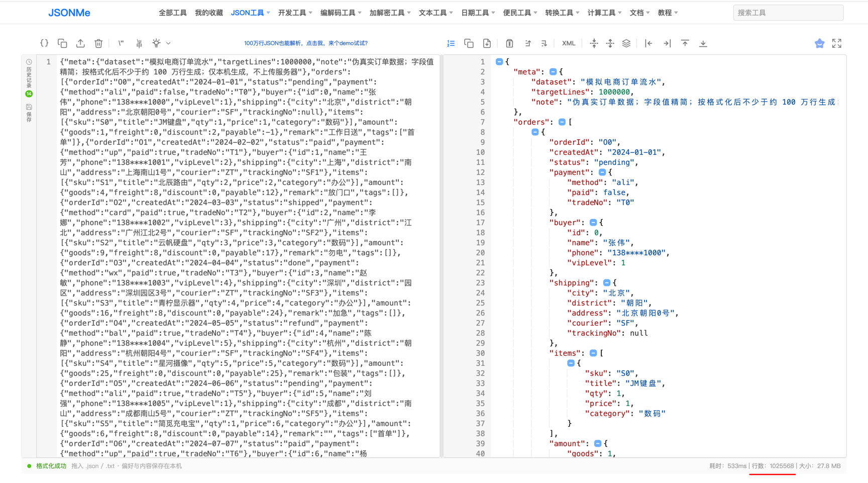The height and width of the screenshot is (483, 868).
Task: Click the lightbulb theme icon
Action: [x=157, y=43]
